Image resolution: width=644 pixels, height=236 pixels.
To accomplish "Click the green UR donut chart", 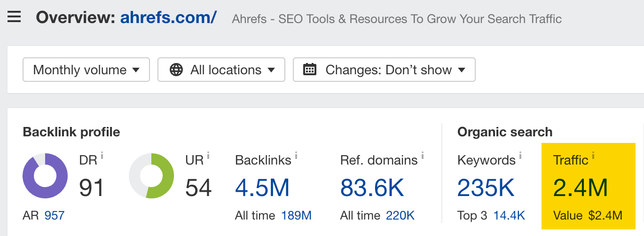I will 151,176.
